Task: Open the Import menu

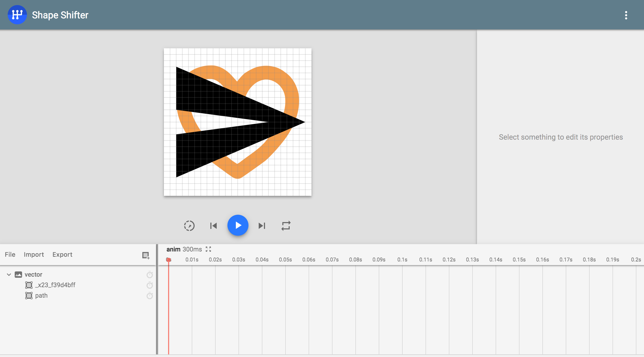Action: [34, 254]
